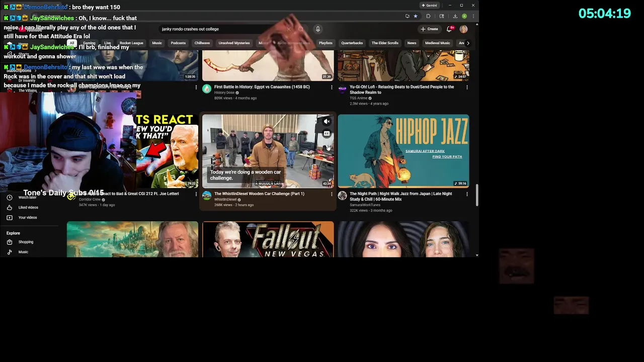Viewport: 644px width, 362px height.
Task: Open options menu for The Night Path video
Action: coord(467,194)
